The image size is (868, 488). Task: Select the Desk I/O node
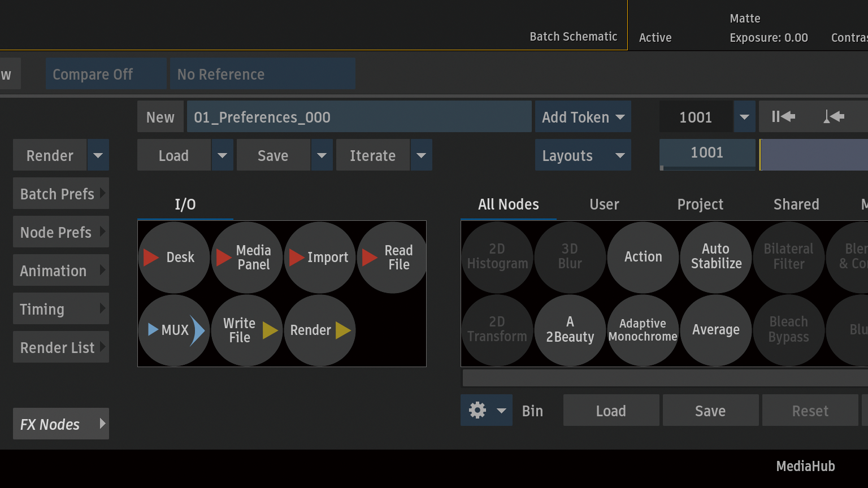(x=173, y=258)
